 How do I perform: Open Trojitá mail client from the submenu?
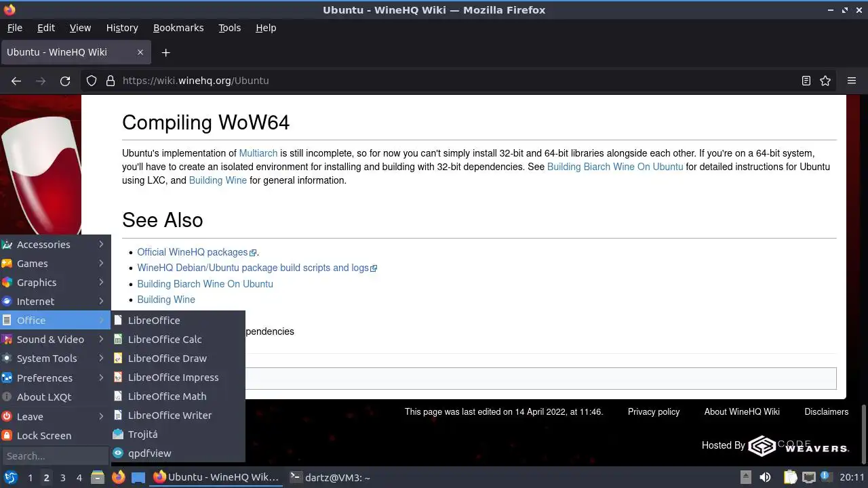pyautogui.click(x=178, y=434)
